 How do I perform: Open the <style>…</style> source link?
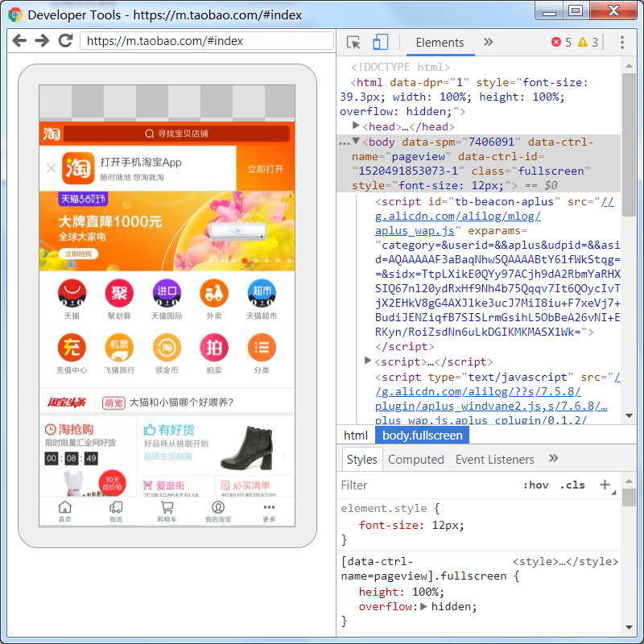tap(565, 561)
